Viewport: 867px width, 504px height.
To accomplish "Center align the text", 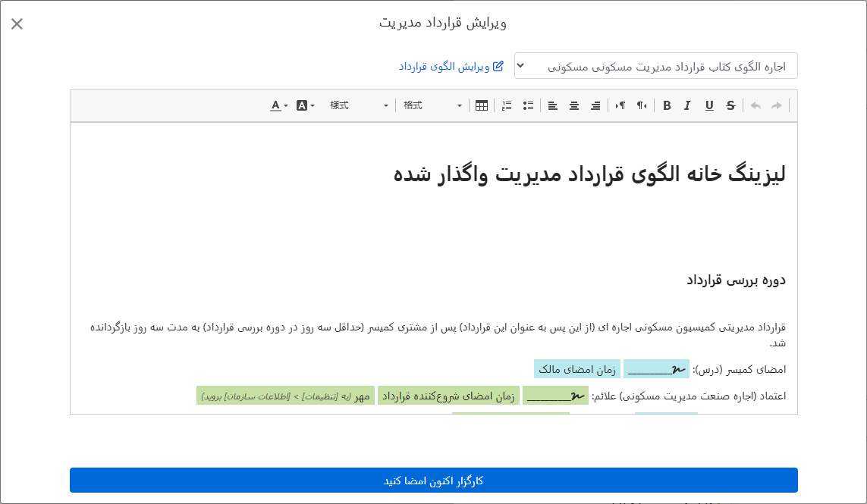I will coord(574,105).
